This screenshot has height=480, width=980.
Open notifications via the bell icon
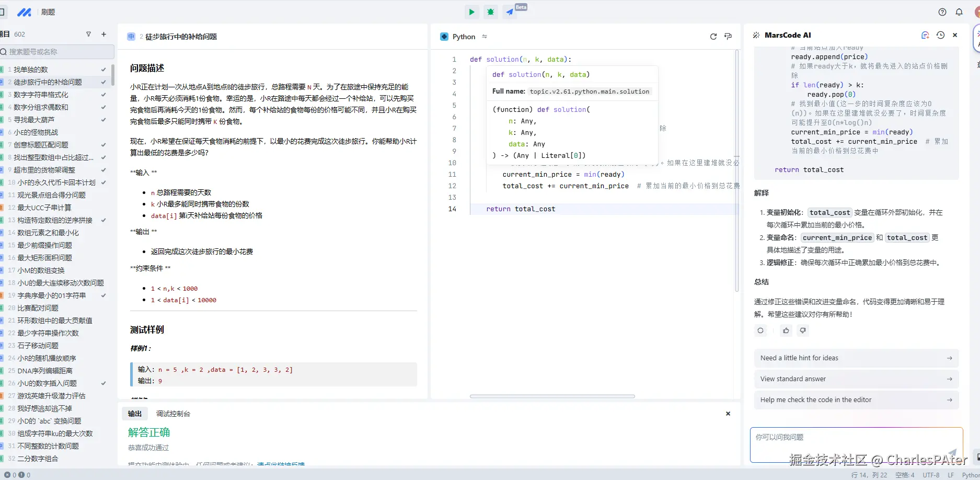click(959, 12)
